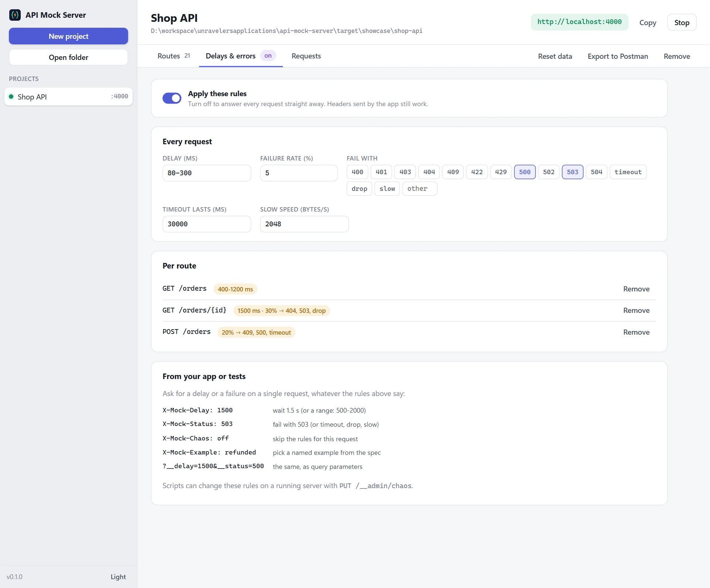Click the other status code field

pyautogui.click(x=420, y=189)
